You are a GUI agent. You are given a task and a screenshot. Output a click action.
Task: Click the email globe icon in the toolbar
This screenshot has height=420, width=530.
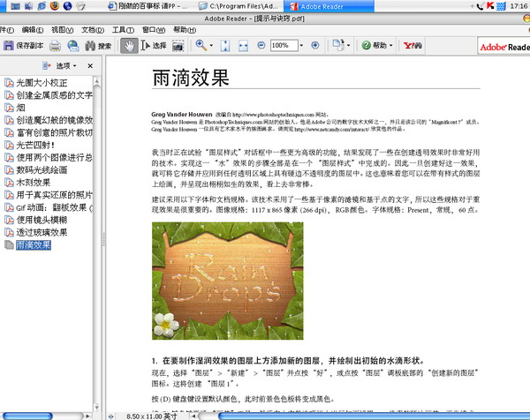(x=72, y=46)
